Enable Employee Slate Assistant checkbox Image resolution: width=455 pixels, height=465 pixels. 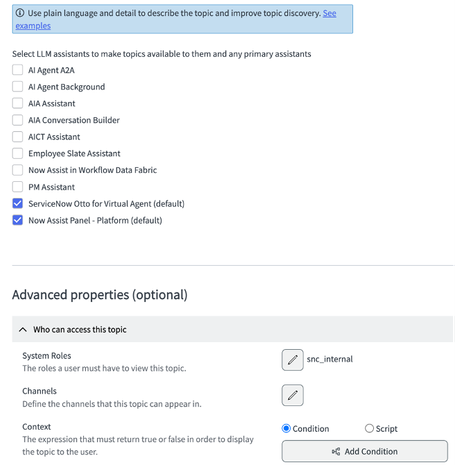coord(17,153)
